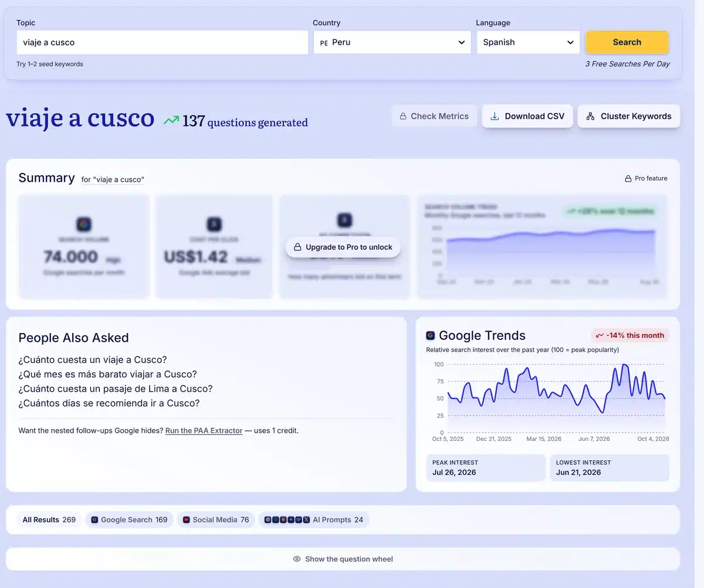Click question ¿Qué mes es más barato viajar a Cusco?
Viewport: 704px width, 588px height.
pos(107,374)
